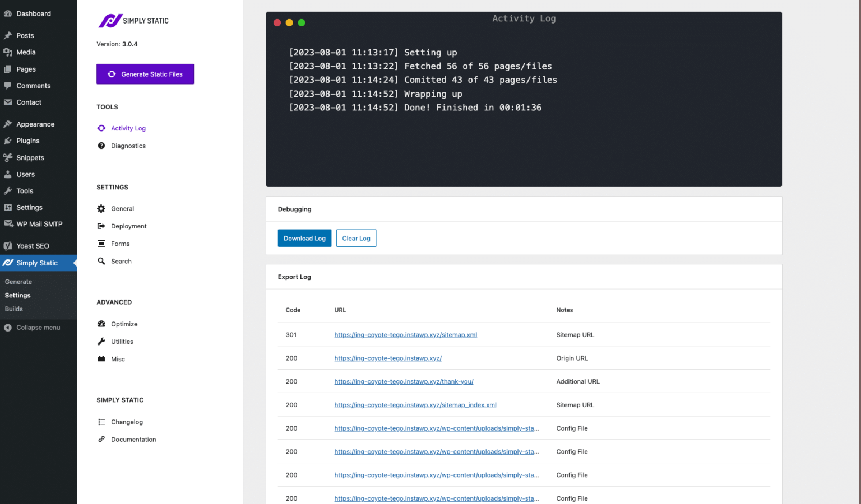Viewport: 861px width, 504px height.
Task: Open the Forms settings icon
Action: click(x=101, y=243)
